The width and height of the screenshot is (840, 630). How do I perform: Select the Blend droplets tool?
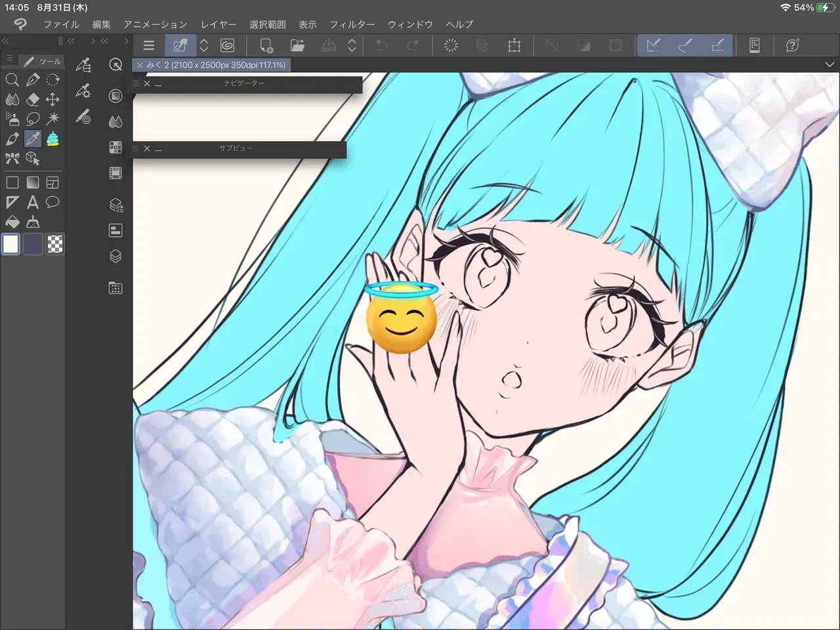[12, 100]
